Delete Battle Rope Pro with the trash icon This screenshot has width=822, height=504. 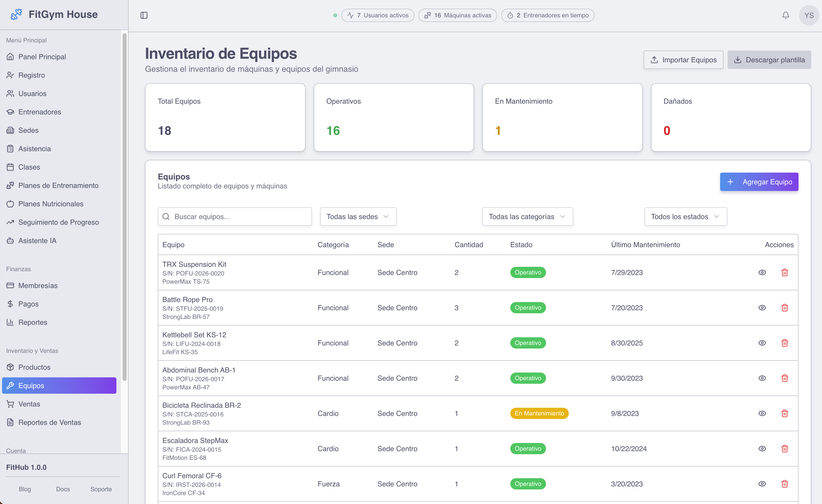point(785,308)
